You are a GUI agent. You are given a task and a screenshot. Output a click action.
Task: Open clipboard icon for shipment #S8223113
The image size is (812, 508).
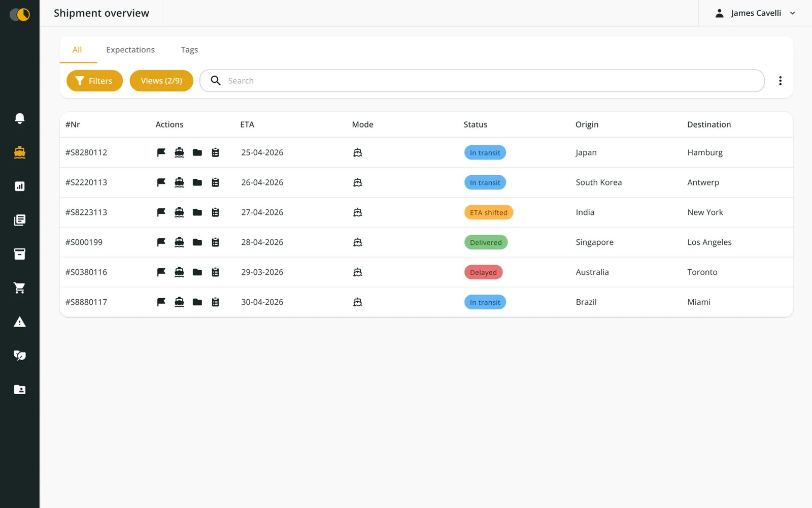coord(215,212)
